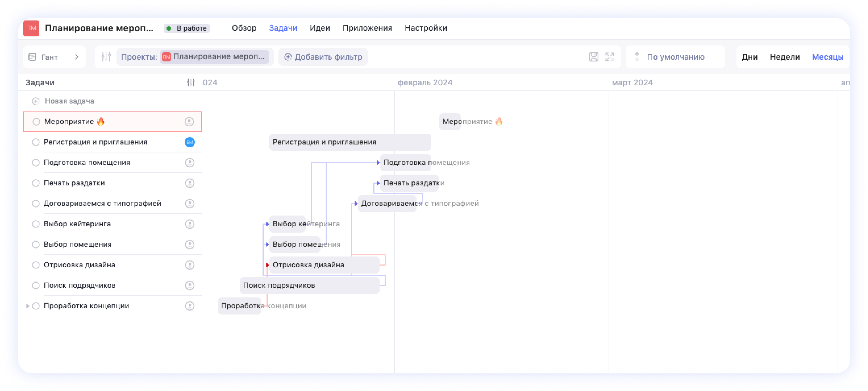Screen dimensions: 868x391
Task: Select Проработка концепции Gantt bar
Action: pyautogui.click(x=240, y=306)
